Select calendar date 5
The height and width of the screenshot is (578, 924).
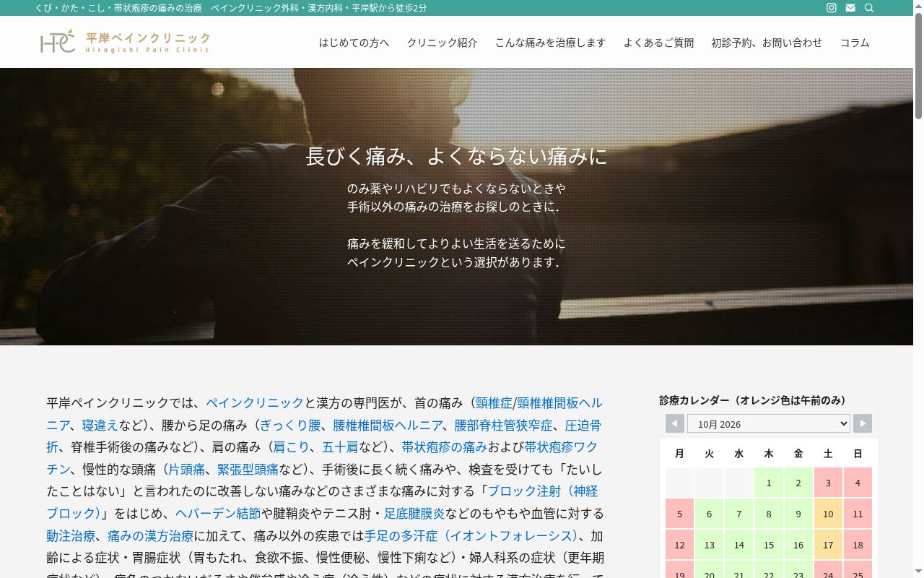(679, 514)
